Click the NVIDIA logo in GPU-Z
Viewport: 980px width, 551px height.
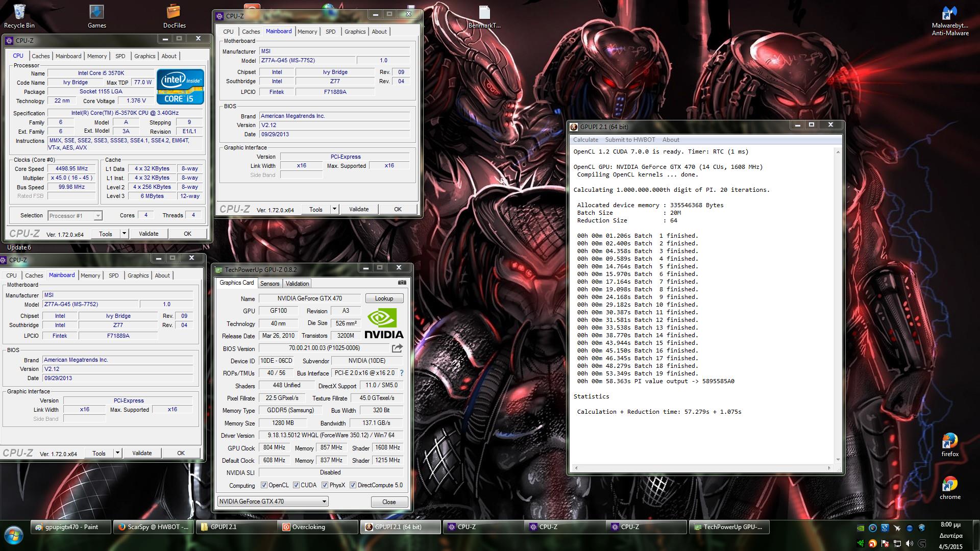pyautogui.click(x=384, y=323)
